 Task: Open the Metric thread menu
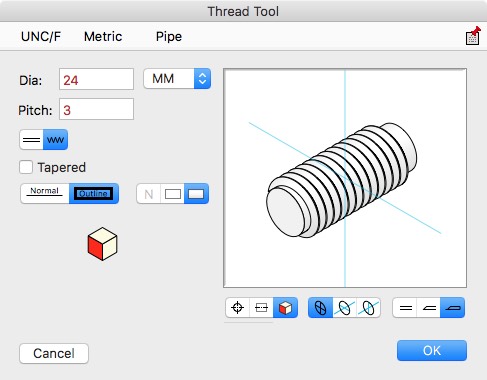tap(103, 36)
